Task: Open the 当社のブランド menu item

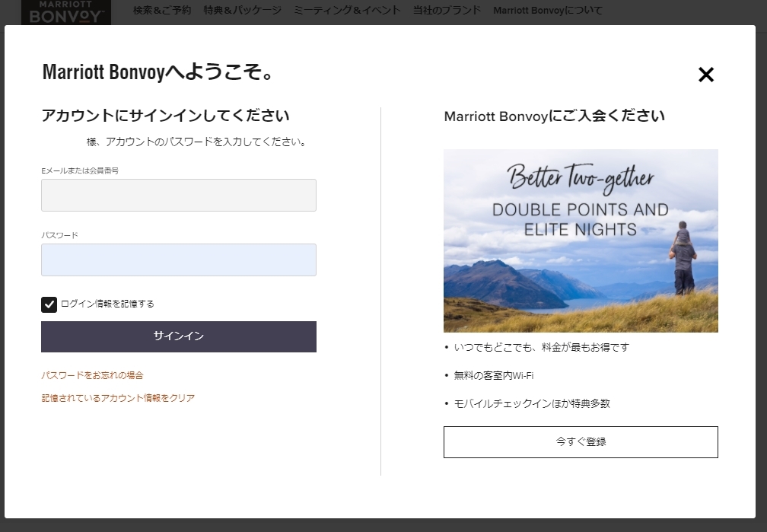Action: point(447,11)
